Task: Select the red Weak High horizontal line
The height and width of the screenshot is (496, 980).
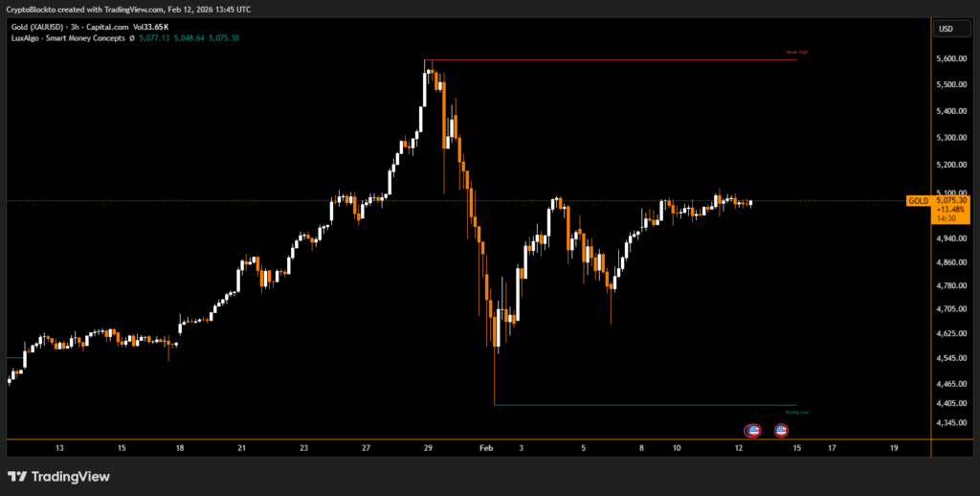Action: (x=612, y=59)
